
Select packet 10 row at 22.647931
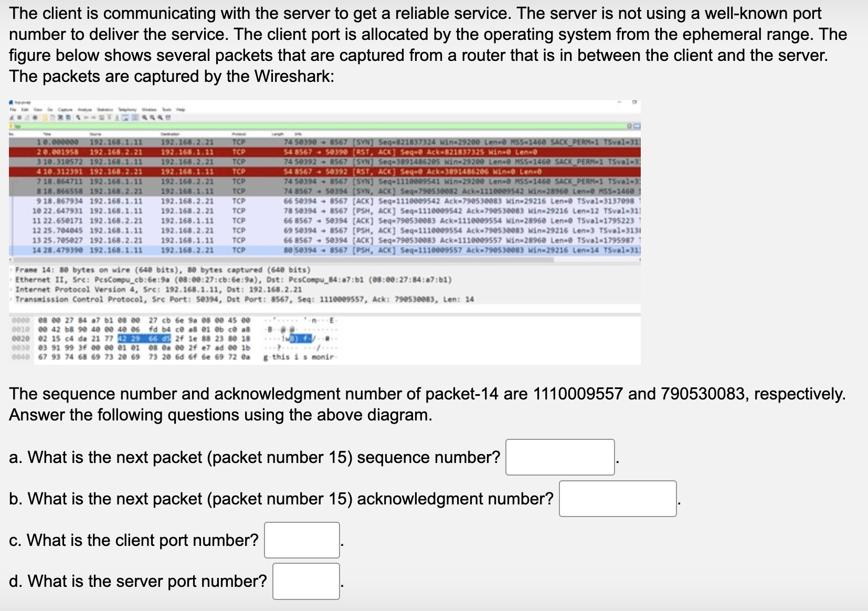[325, 211]
